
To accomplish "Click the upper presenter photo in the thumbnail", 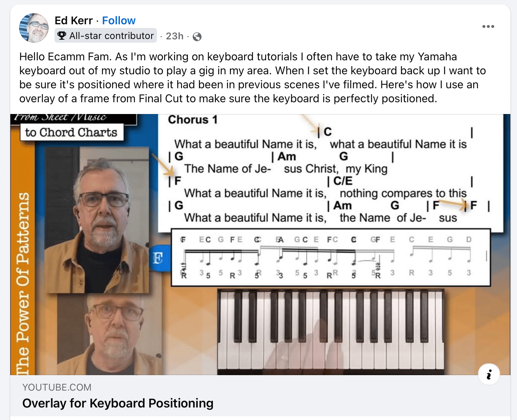I will 97,221.
